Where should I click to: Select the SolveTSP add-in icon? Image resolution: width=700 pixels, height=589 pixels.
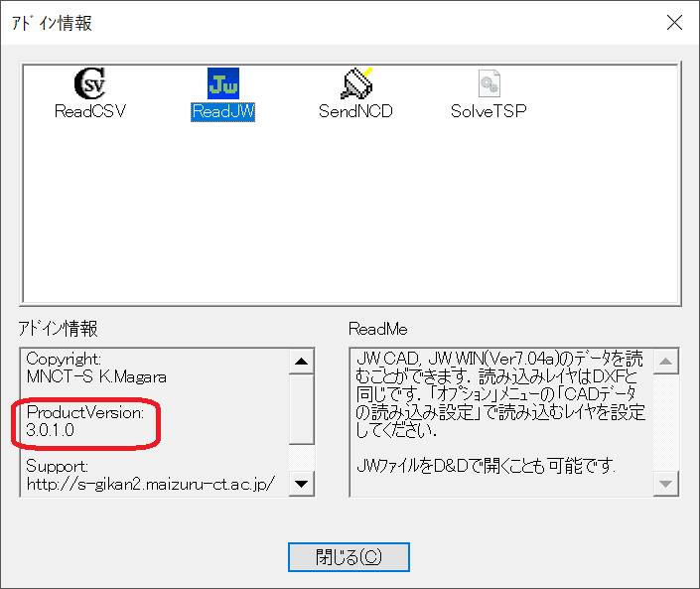pos(489,82)
